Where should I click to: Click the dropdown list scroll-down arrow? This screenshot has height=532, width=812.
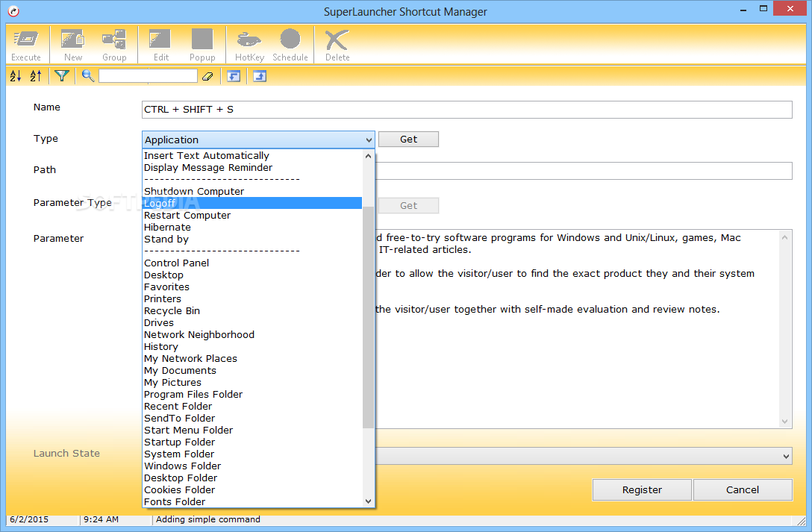368,501
